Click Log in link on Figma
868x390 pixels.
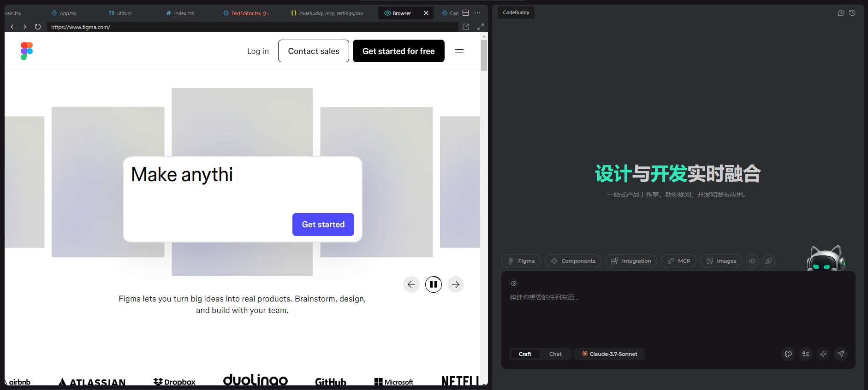(x=258, y=51)
